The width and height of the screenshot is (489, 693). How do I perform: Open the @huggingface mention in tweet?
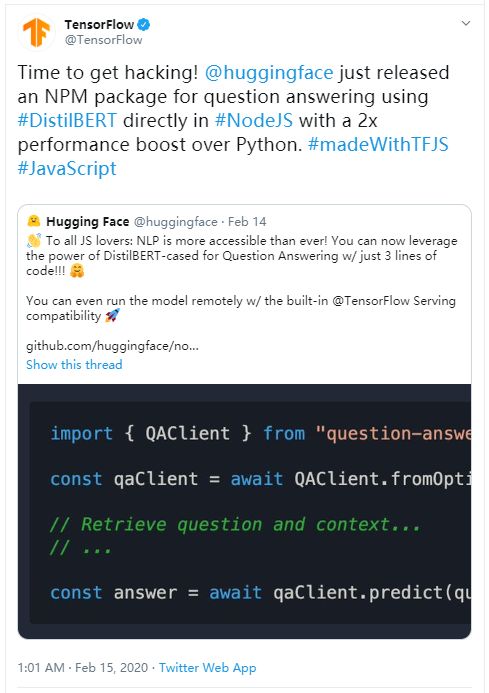point(269,72)
